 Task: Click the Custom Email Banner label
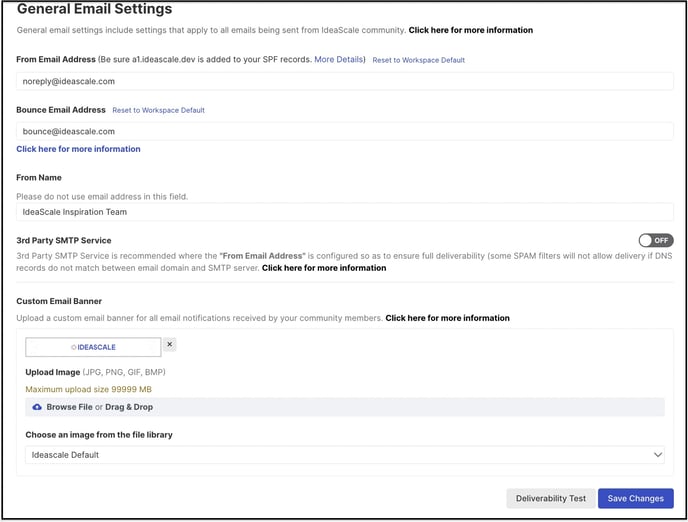(x=59, y=301)
